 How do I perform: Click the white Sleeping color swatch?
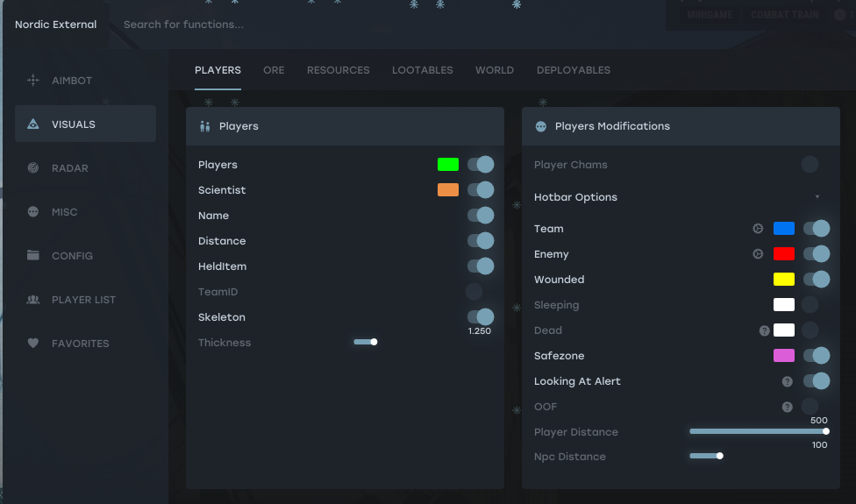(784, 304)
